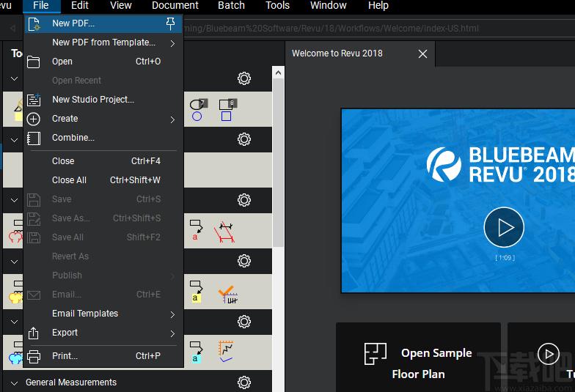Choose Close All from the File menu
The width and height of the screenshot is (575, 392).
coord(69,180)
